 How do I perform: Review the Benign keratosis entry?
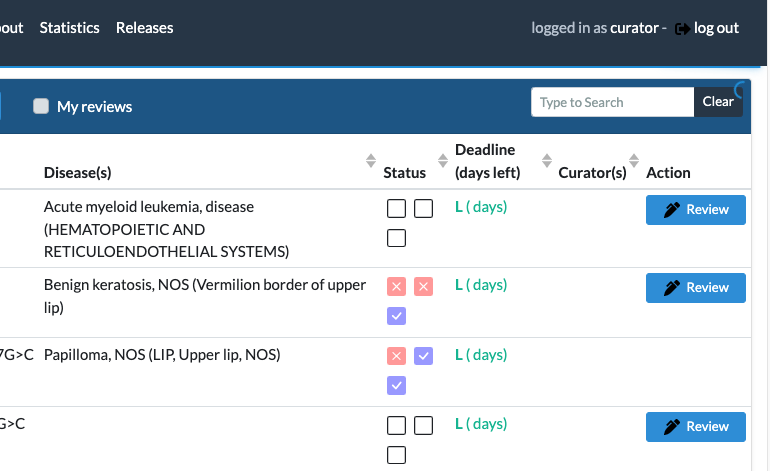coord(696,288)
